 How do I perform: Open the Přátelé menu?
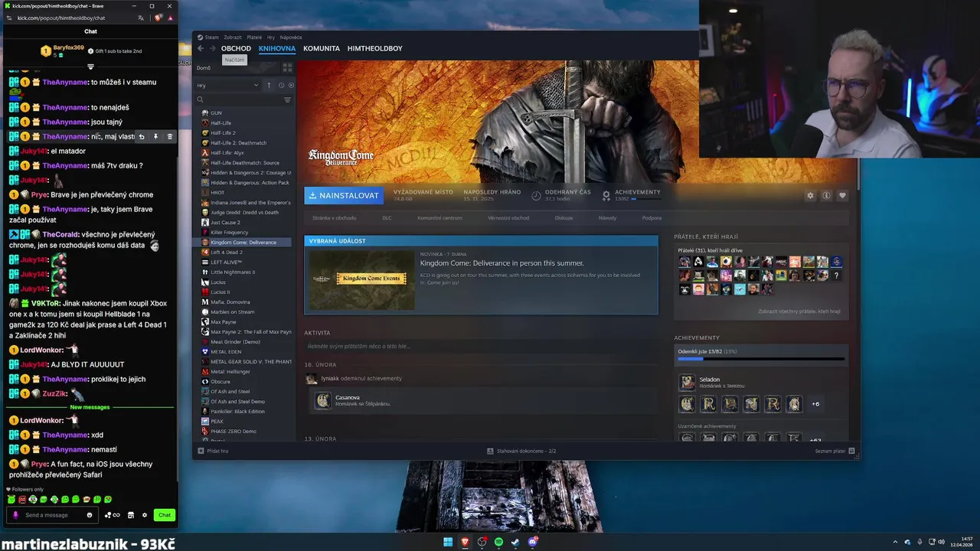pyautogui.click(x=254, y=37)
